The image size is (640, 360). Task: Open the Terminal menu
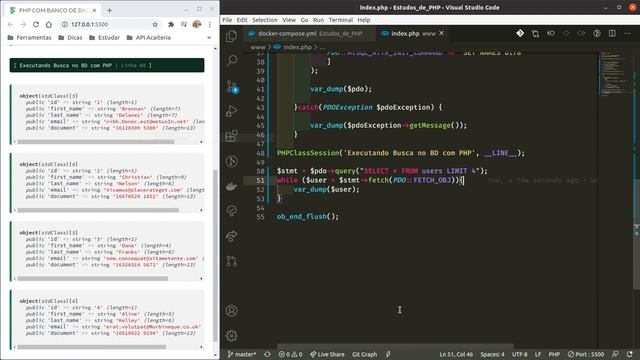tap(340, 20)
